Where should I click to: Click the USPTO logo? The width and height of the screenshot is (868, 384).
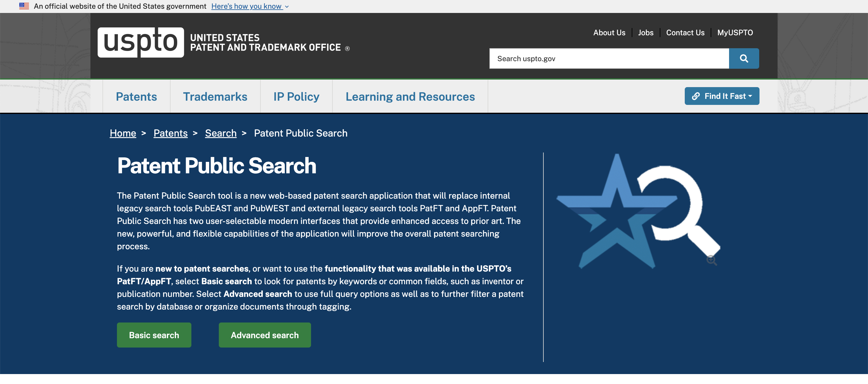[140, 42]
